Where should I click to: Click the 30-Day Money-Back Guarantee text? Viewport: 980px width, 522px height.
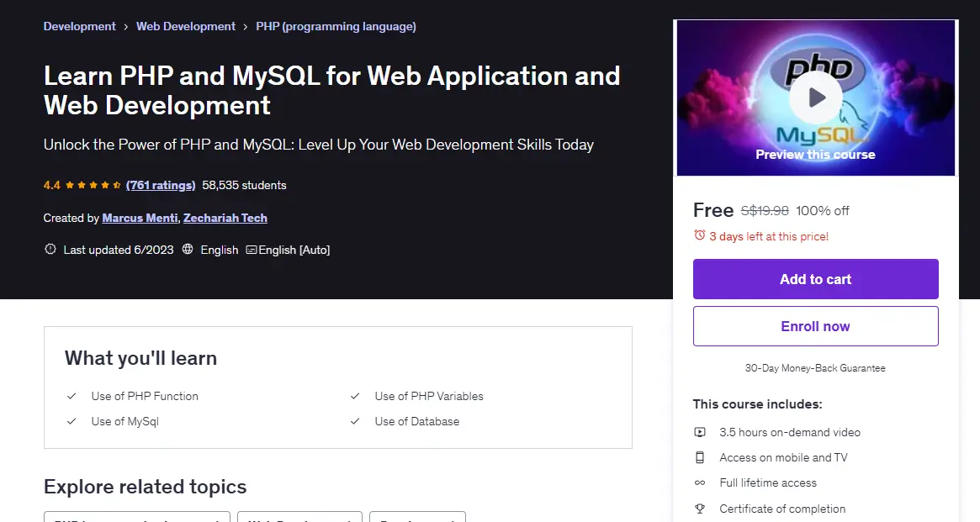[x=815, y=368]
